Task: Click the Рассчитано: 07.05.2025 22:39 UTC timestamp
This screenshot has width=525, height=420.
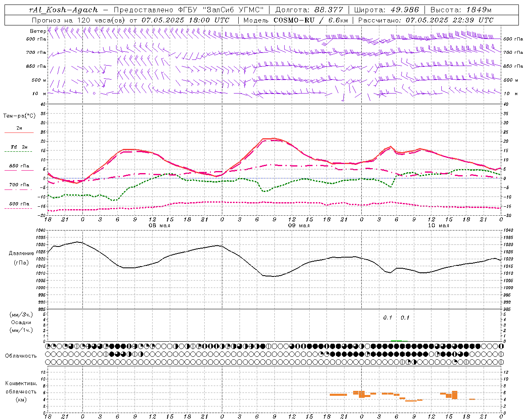Action: (426, 20)
